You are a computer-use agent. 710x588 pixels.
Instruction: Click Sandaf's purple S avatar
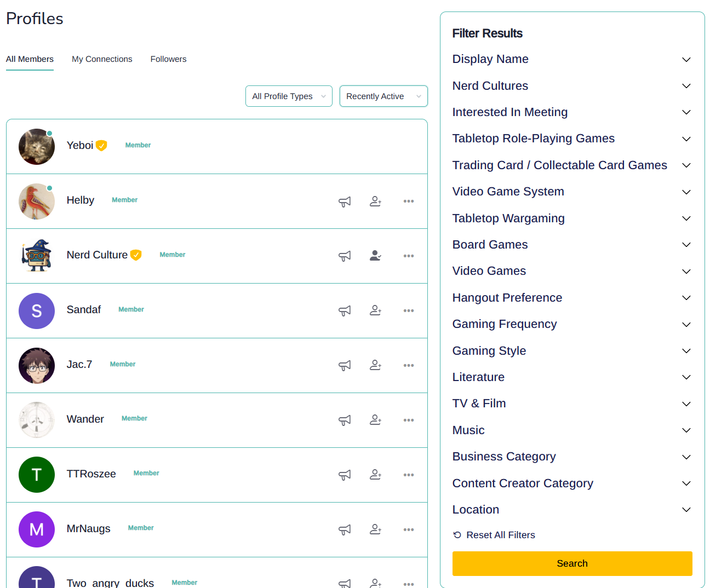pos(37,311)
